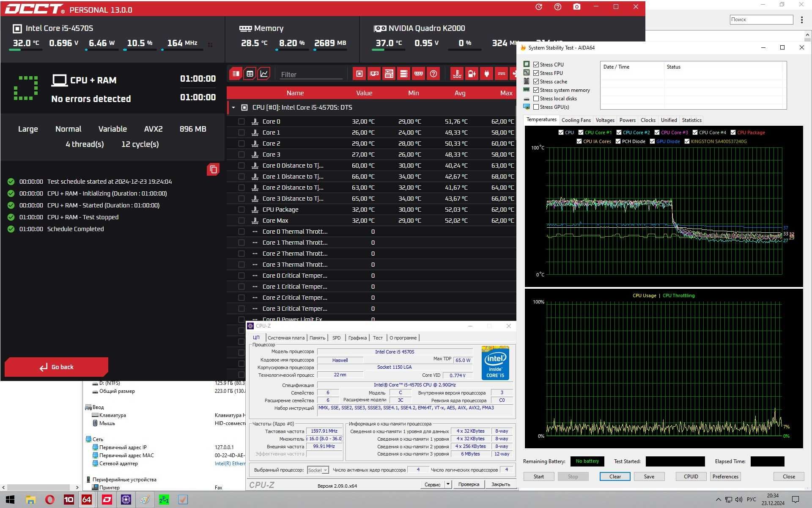Toggle CPU Package graph line checkbox
The image size is (812, 508).
coord(733,133)
